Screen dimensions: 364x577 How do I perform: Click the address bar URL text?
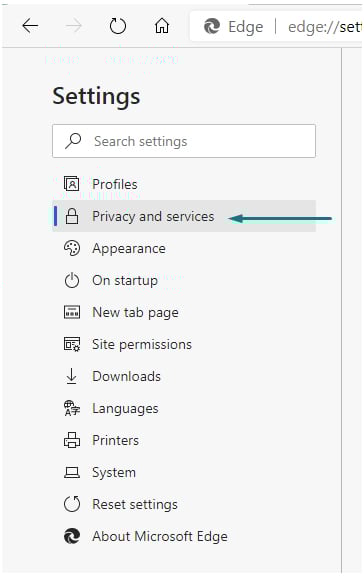[x=325, y=27]
